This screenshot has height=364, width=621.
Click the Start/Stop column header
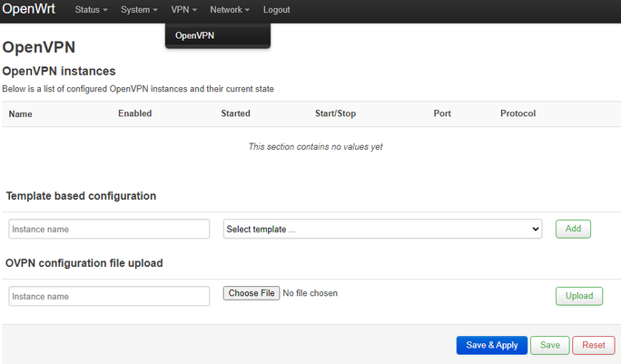[x=335, y=113]
